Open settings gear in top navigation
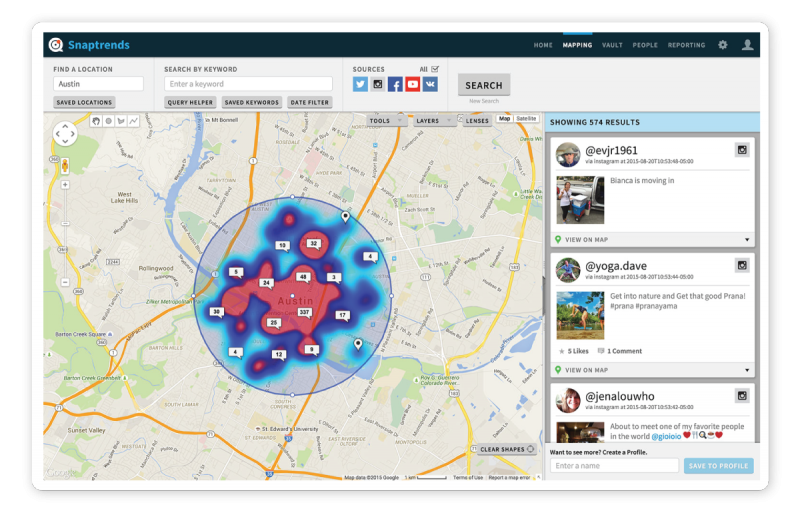Viewport: 800px width, 529px height. click(722, 45)
